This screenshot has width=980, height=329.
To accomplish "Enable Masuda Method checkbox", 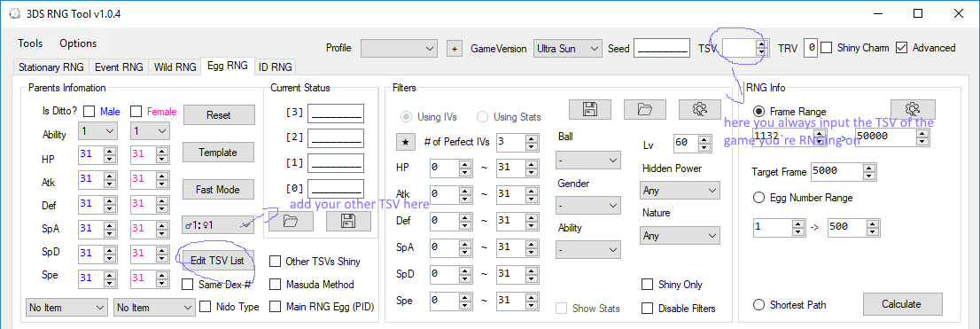I will coord(275,284).
